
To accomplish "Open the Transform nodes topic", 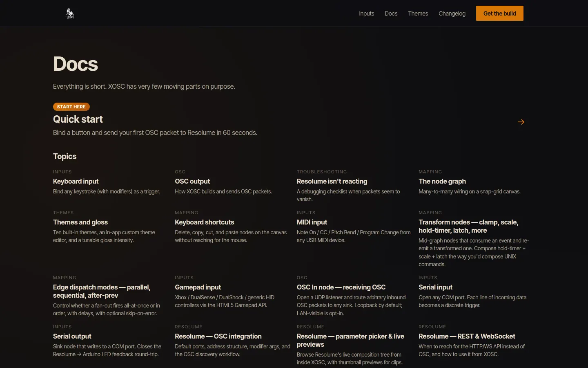I will [x=468, y=226].
